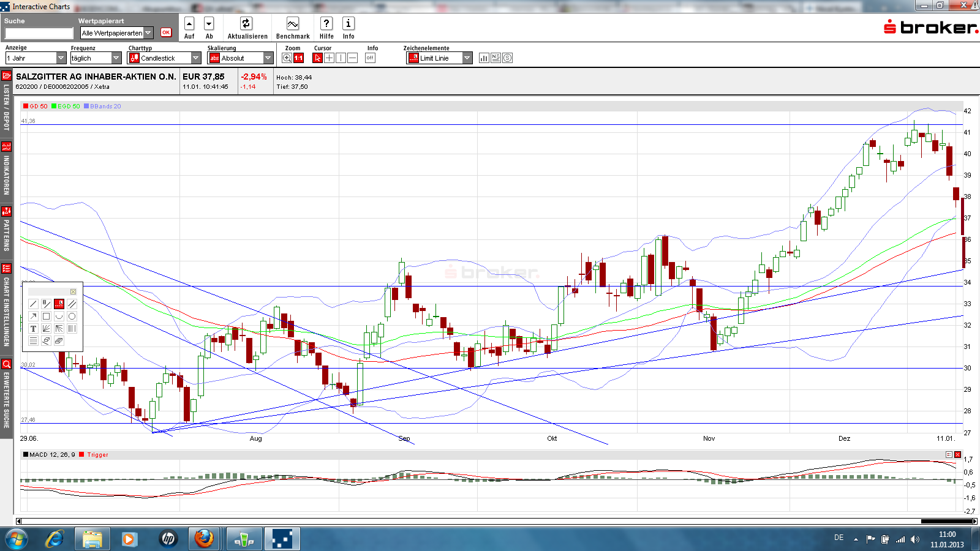Pick the rectangle drawing tool
This screenshot has height=551, width=980.
point(46,317)
